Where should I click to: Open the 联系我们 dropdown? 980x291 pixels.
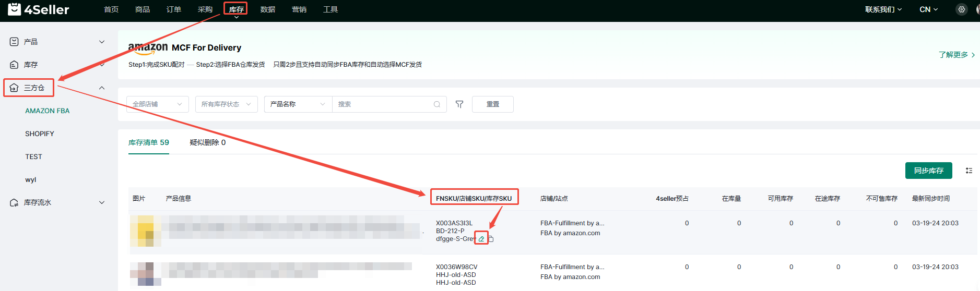tap(883, 9)
